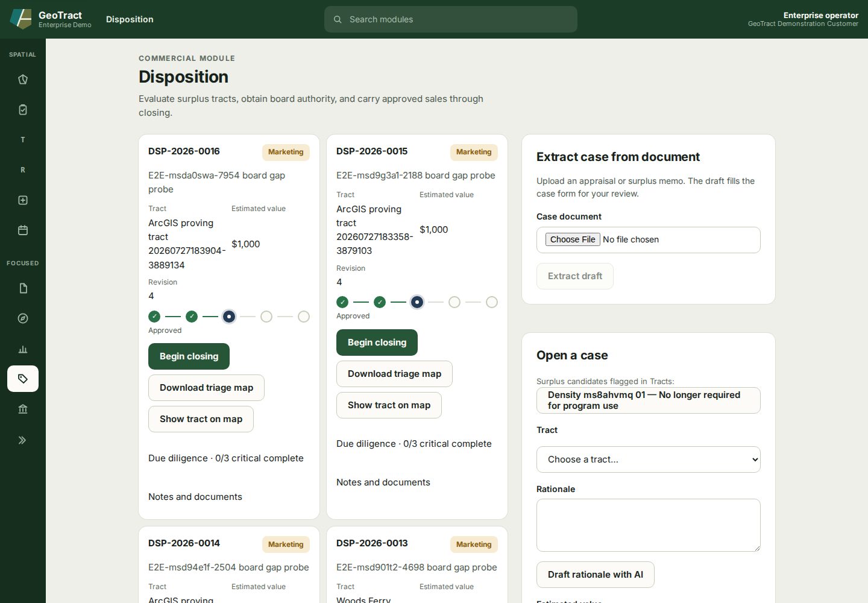
Task: Expand sidebar with double chevron icon
Action: click(x=23, y=440)
